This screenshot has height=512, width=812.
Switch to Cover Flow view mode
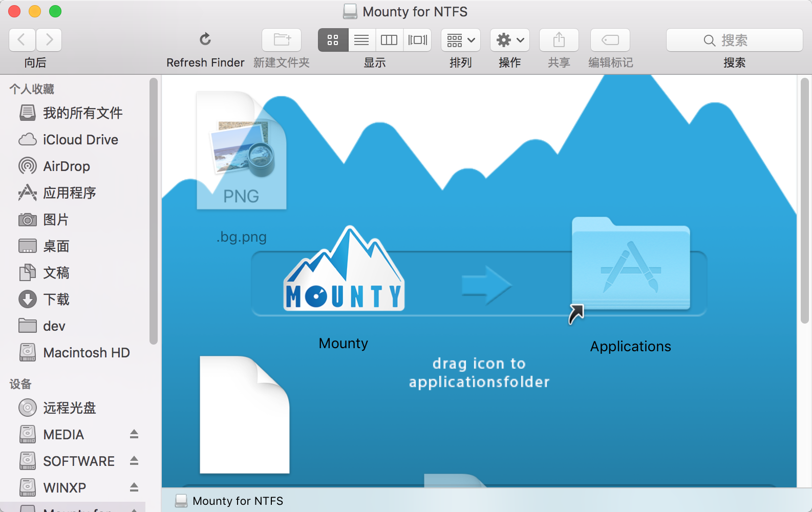pos(418,40)
